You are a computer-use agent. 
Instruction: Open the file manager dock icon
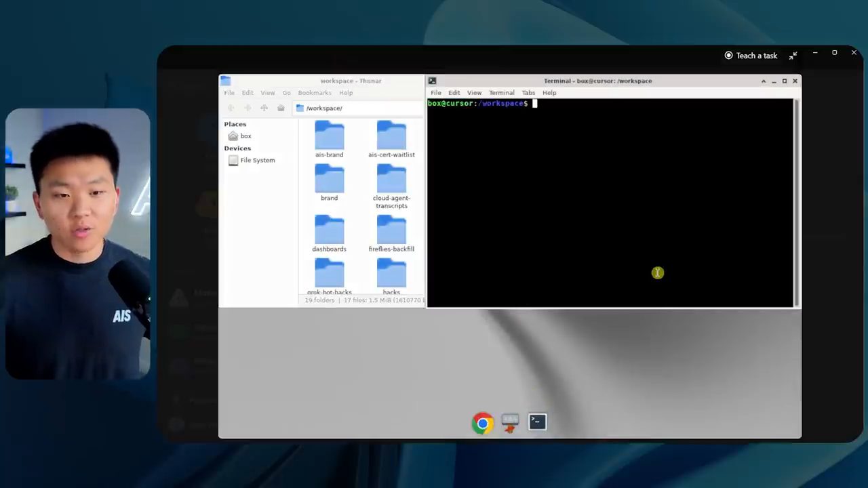[x=510, y=424]
